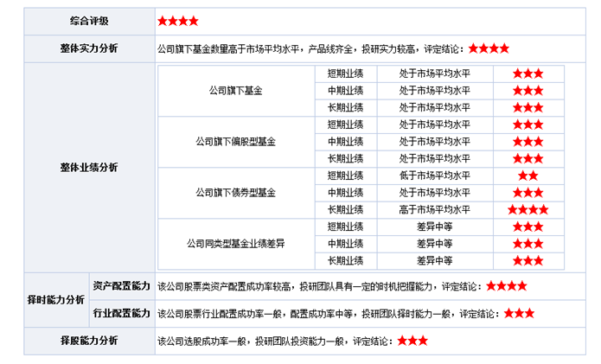Click the 资产配置能力 sub-header
601x364 pixels.
(121, 286)
